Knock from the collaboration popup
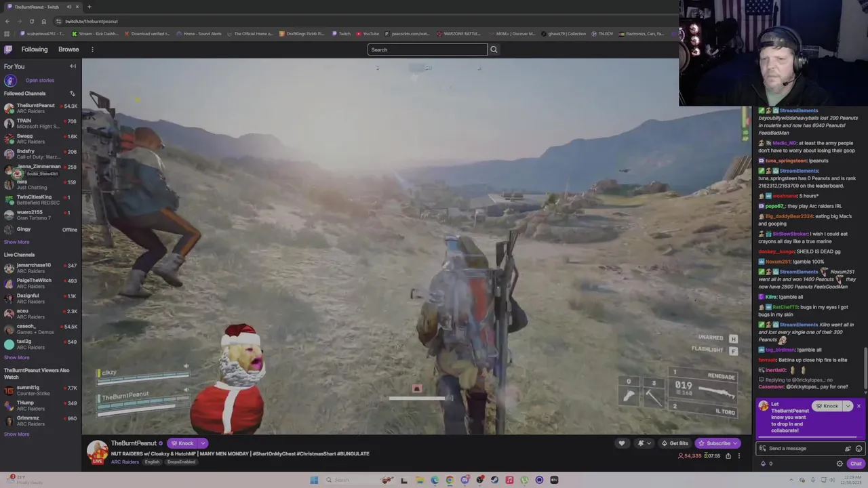Image resolution: width=868 pixels, height=488 pixels. [x=827, y=406]
